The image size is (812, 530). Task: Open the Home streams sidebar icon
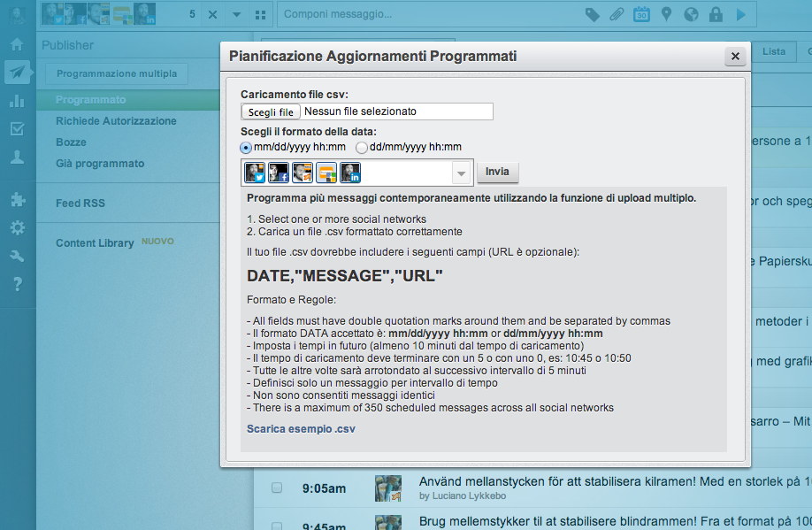coord(17,44)
